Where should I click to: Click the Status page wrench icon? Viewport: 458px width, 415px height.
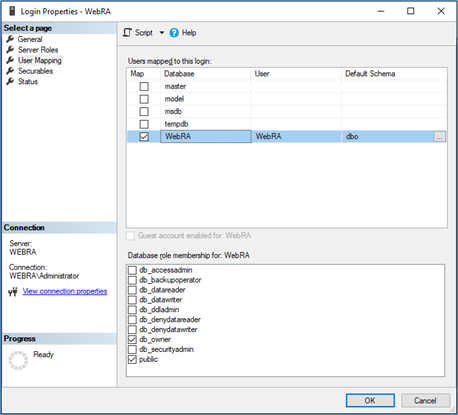click(x=10, y=81)
